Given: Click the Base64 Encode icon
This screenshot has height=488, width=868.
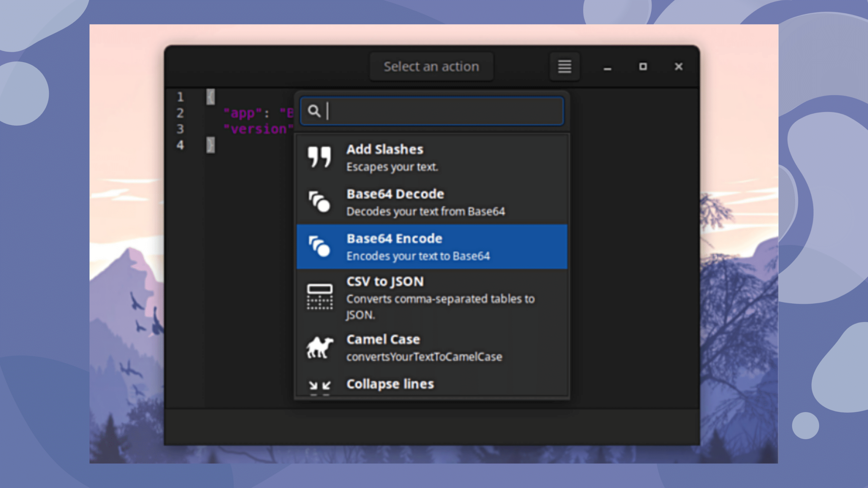Looking at the screenshot, I should pos(319,246).
